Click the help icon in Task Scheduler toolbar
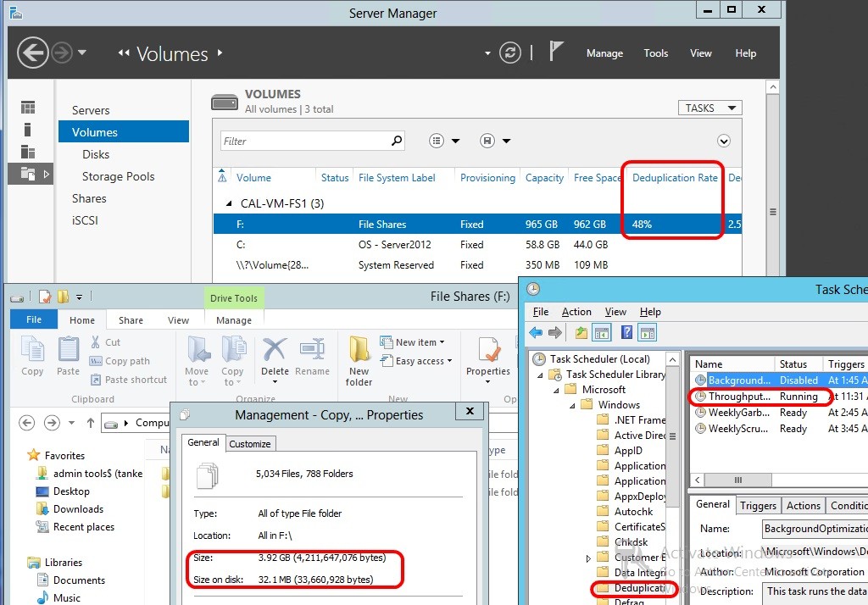This screenshot has height=605, width=868. 626,333
